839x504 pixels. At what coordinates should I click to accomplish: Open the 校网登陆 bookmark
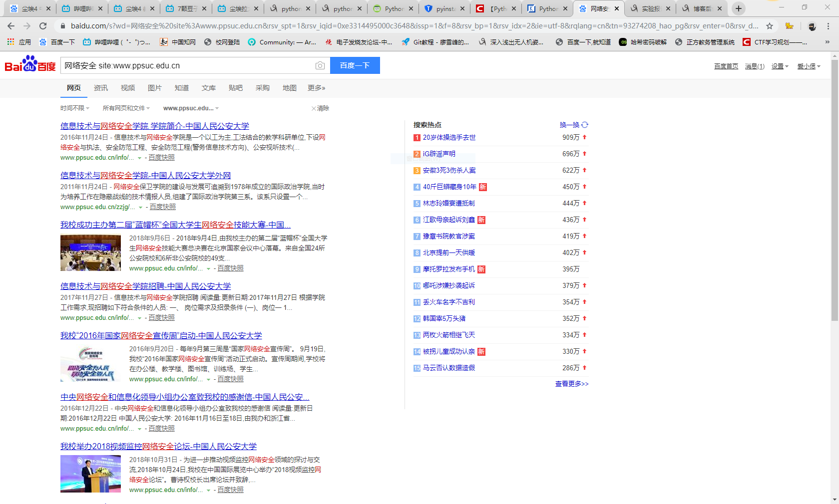coord(222,42)
